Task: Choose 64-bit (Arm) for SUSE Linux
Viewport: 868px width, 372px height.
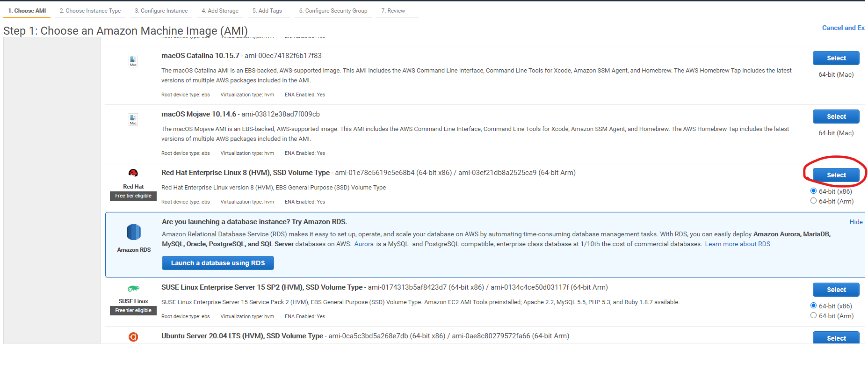Action: tap(813, 315)
